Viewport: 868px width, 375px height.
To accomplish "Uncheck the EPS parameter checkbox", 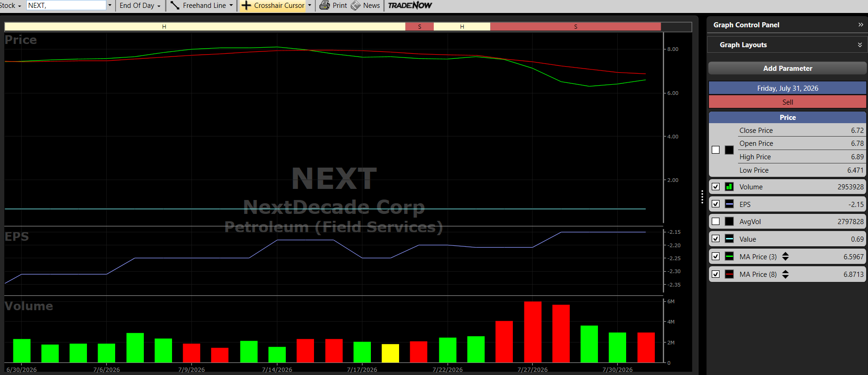I will [716, 204].
